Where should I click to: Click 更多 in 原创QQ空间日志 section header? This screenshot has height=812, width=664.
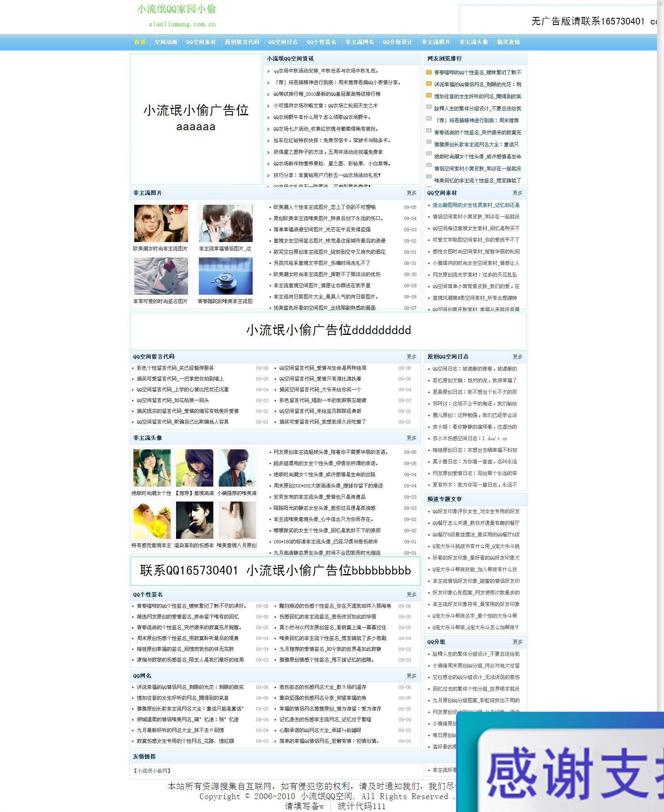click(517, 356)
